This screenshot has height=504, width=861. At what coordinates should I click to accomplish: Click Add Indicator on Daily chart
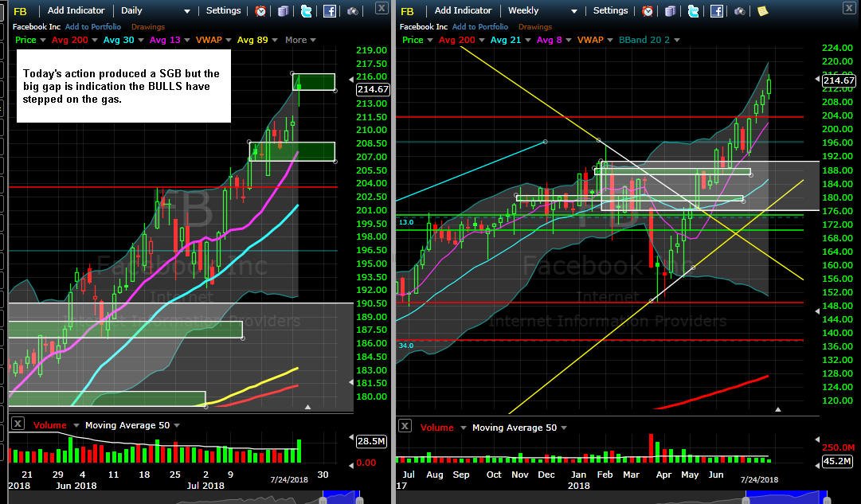(76, 10)
